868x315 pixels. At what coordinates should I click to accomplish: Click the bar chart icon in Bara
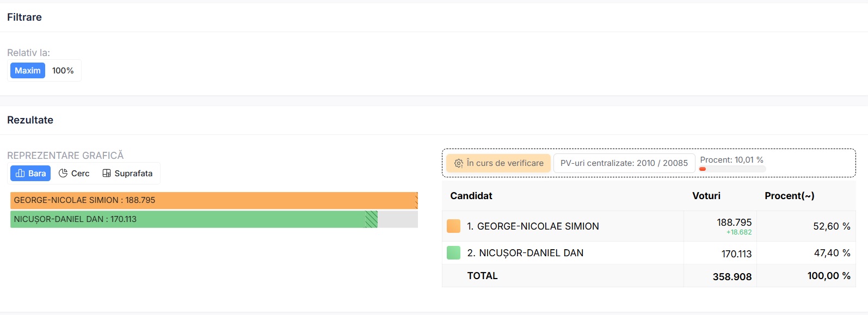(x=20, y=173)
